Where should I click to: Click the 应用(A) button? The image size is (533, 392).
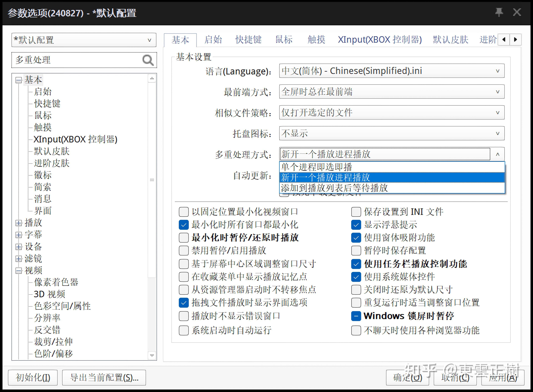tap(503, 378)
